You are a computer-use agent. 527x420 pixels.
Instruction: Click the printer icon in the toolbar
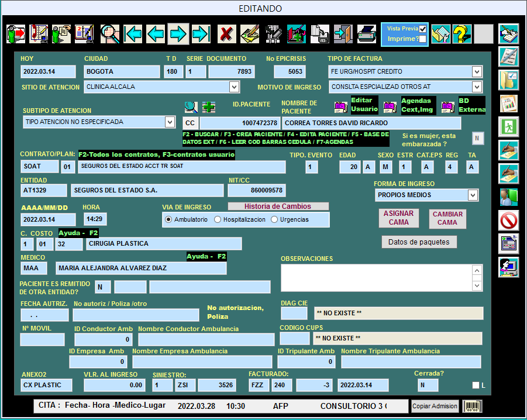[366, 34]
